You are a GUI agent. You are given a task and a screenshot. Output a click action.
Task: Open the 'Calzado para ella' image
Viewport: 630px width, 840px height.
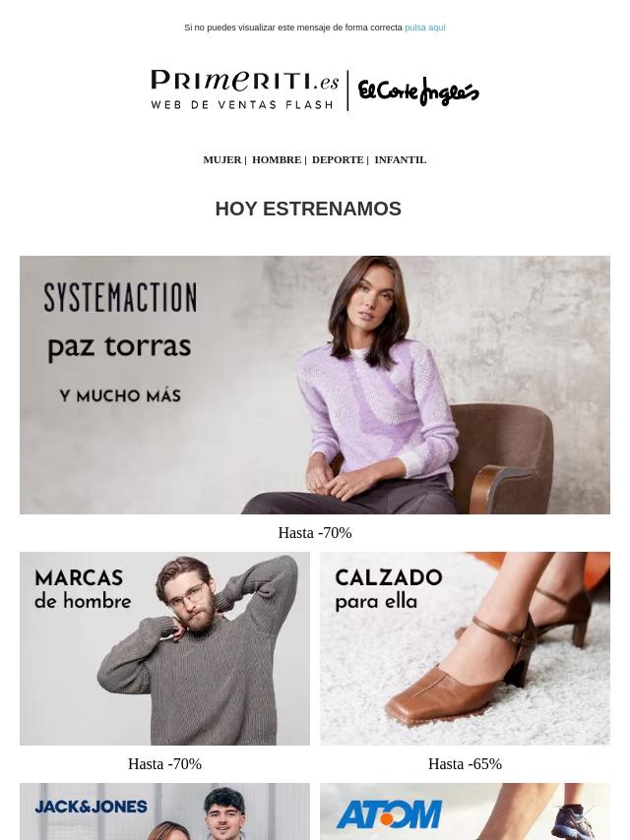[x=465, y=648]
